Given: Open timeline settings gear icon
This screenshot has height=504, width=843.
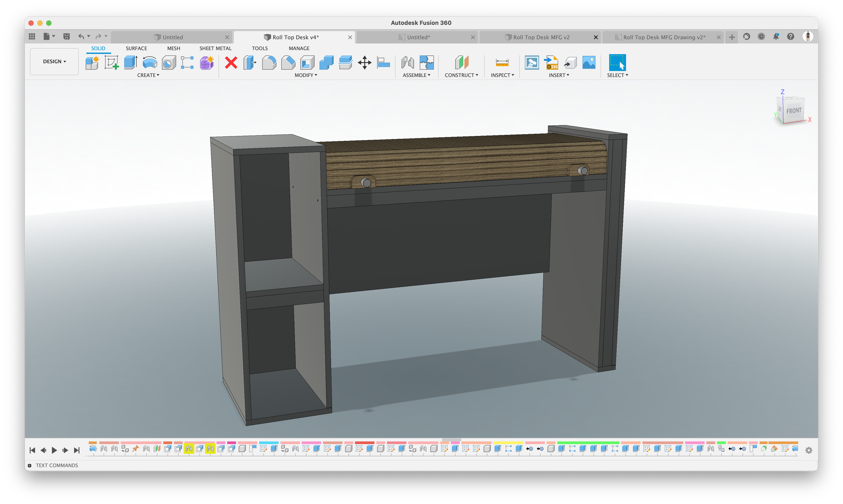Looking at the screenshot, I should tap(809, 450).
